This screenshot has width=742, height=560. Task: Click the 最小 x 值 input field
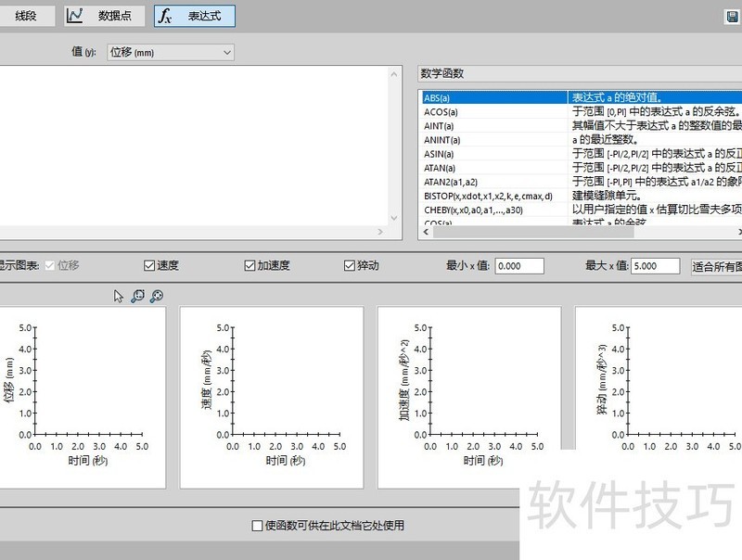[518, 266]
